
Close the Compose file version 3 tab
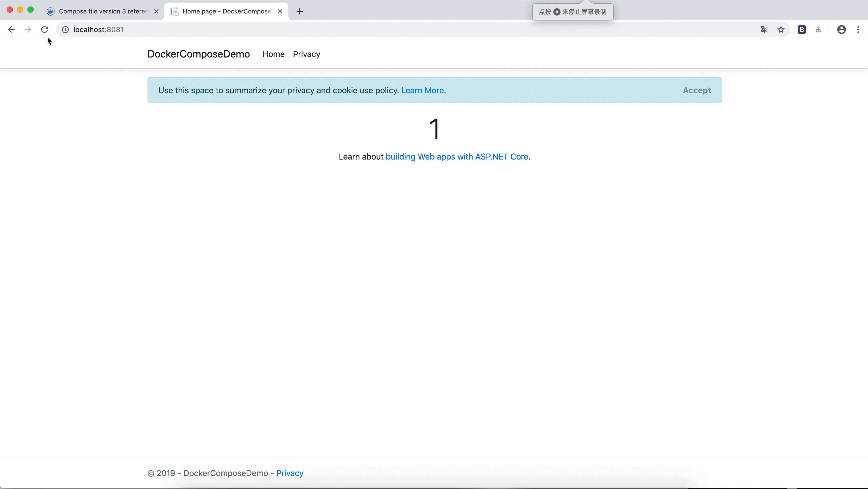click(156, 11)
